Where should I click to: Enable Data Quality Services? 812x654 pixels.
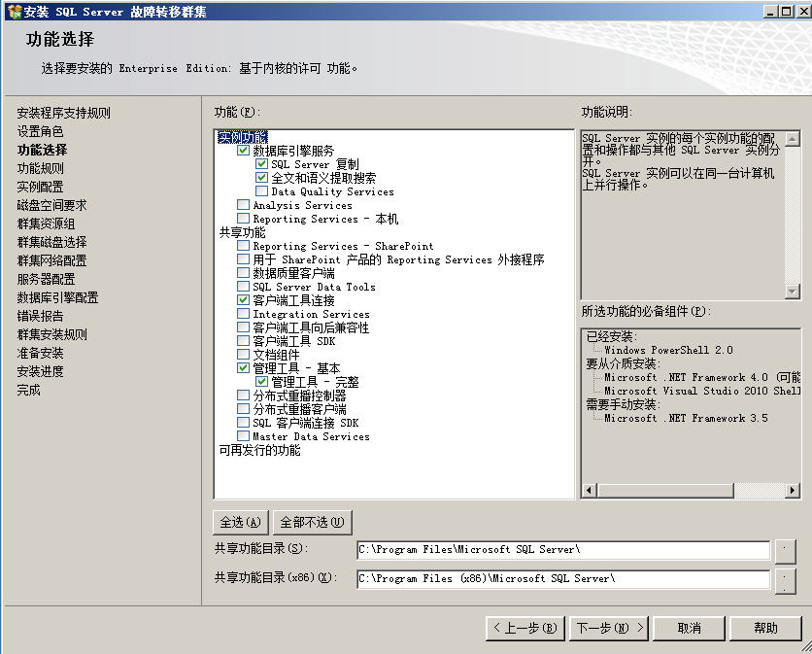click(260, 191)
